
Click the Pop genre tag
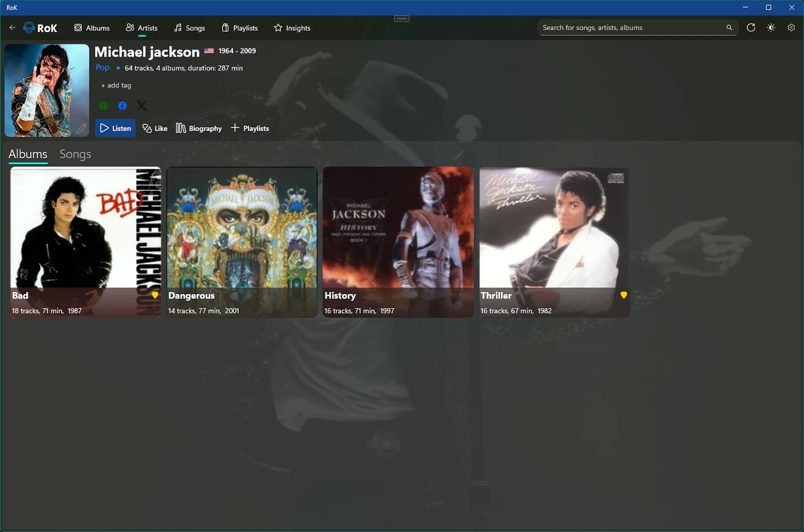(103, 67)
